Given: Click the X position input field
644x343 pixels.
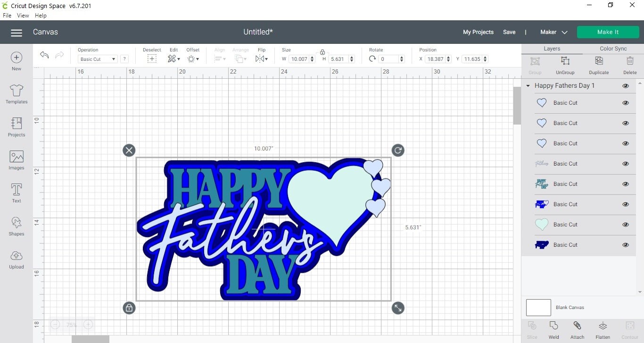Looking at the screenshot, I should (436, 59).
